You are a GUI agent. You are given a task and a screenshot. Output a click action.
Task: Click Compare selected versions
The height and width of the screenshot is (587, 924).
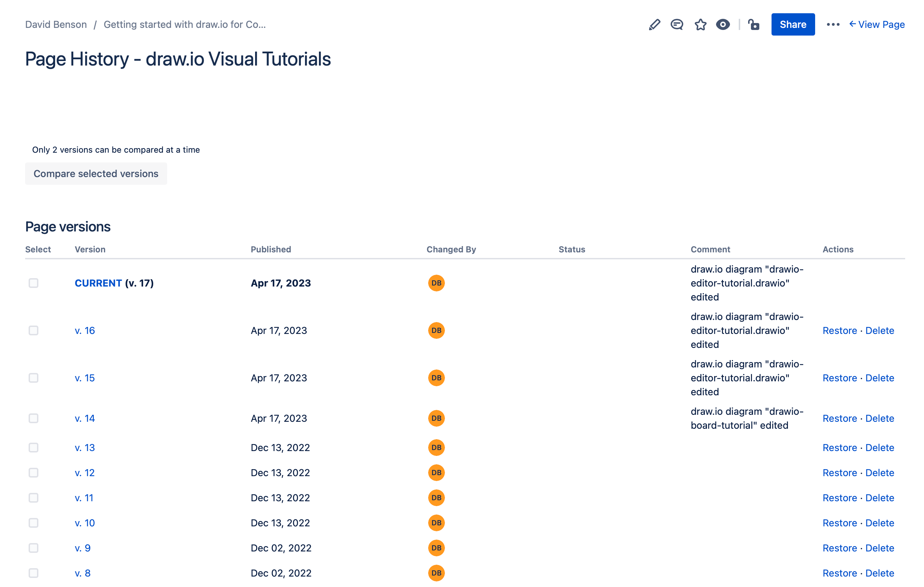point(96,173)
